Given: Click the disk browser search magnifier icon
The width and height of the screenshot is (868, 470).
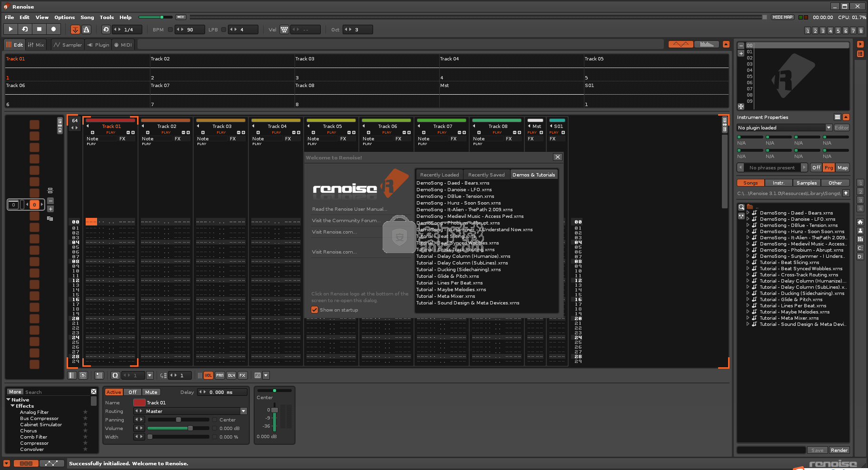Looking at the screenshot, I should [x=741, y=207].
